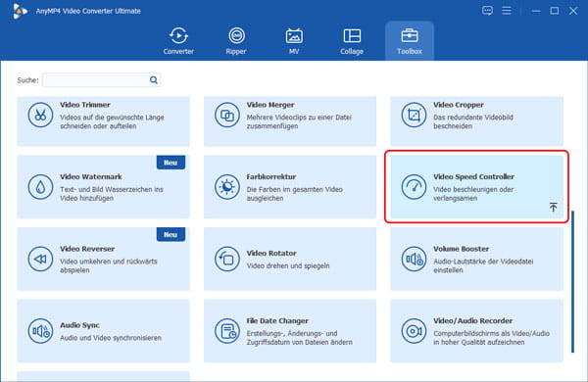The image size is (588, 382).
Task: Click the vertical scrollbar of the toolbox list
Action: tap(572, 282)
